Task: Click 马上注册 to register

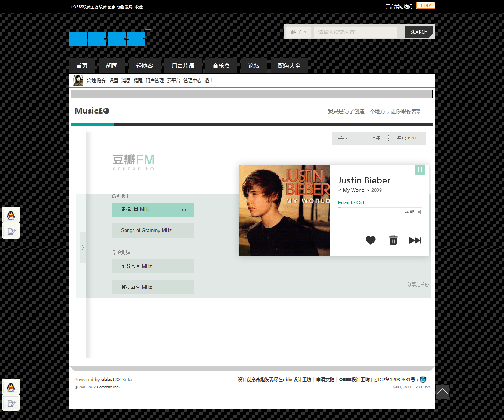Action: [372, 138]
